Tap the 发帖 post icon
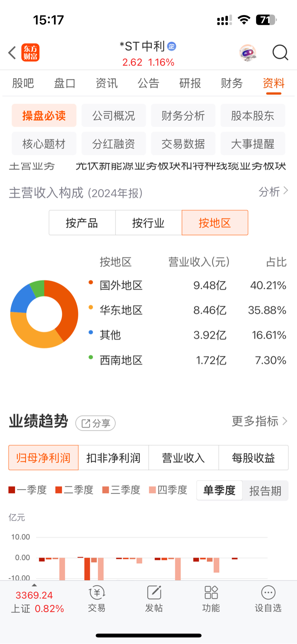The width and height of the screenshot is (297, 644). [154, 592]
